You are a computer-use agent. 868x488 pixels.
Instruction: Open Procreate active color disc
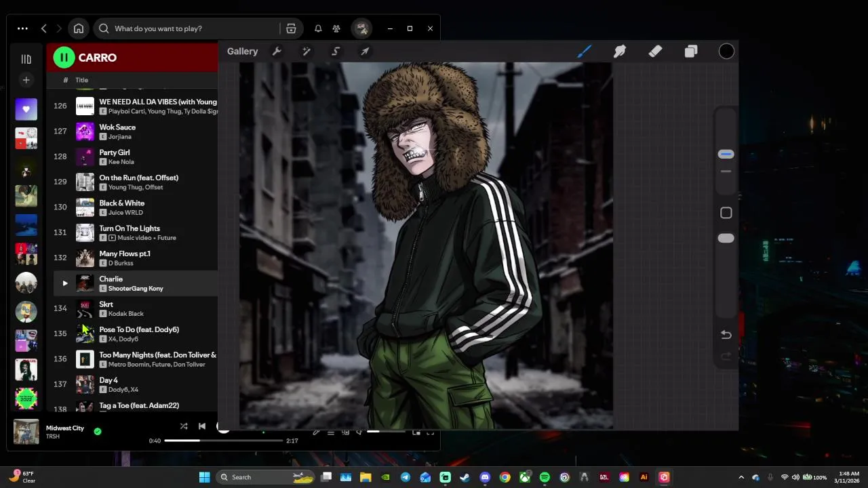tap(726, 52)
